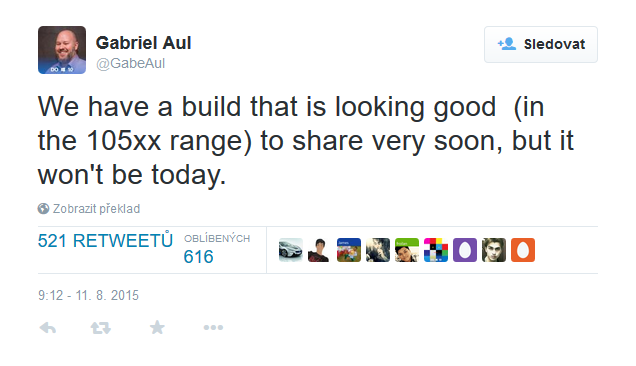Open the Gabriel Aul name link
The height and width of the screenshot is (366, 636).
click(143, 43)
